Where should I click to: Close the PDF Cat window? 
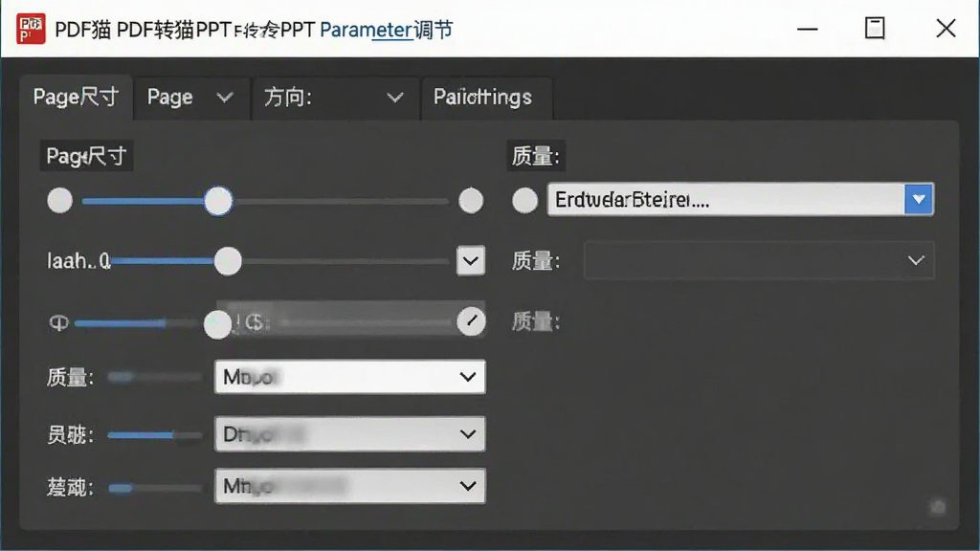click(946, 28)
